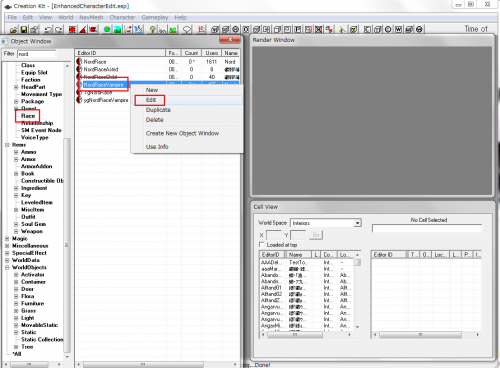Choose Edit in the context menu
Screen dimensions: 500x368
[x=187, y=100]
